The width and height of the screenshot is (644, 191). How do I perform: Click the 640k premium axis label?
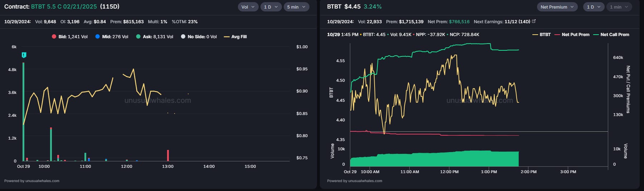click(618, 57)
